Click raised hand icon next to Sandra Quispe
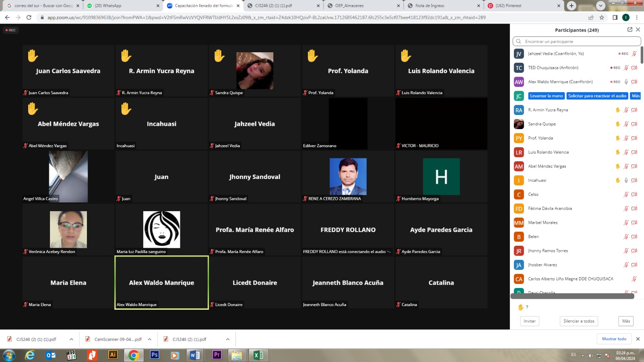Viewport: 644px width, 362px height. pos(618,124)
